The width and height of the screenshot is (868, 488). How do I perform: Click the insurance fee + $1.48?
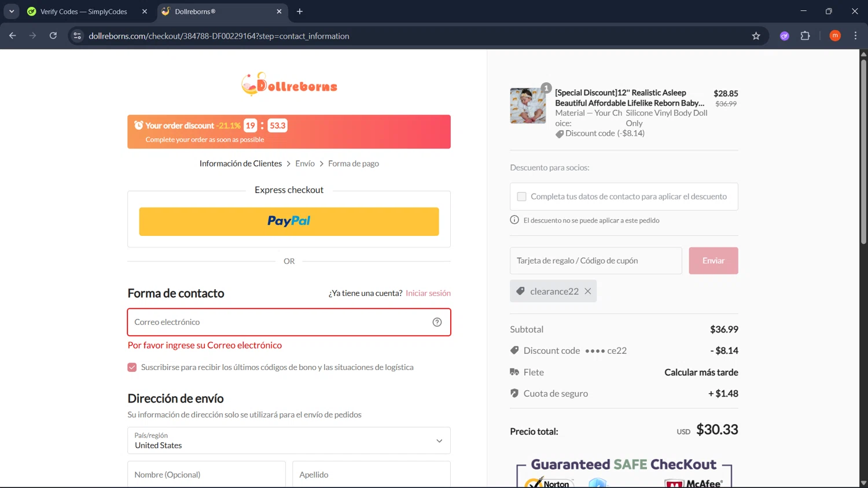click(723, 394)
